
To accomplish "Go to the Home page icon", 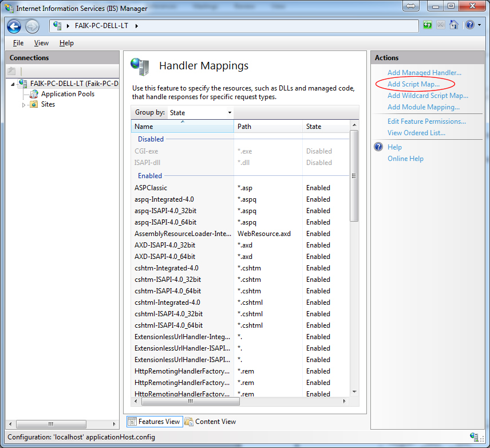I will [x=453, y=25].
